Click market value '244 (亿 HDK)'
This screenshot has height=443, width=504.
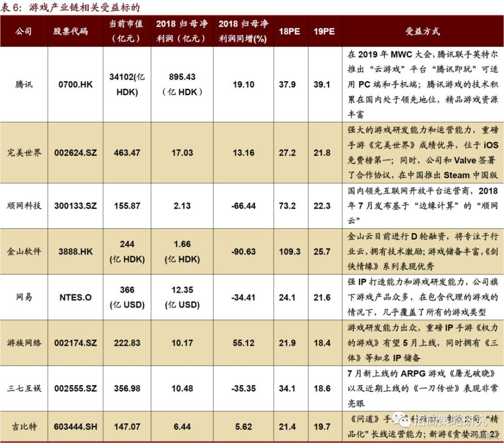[x=127, y=251]
